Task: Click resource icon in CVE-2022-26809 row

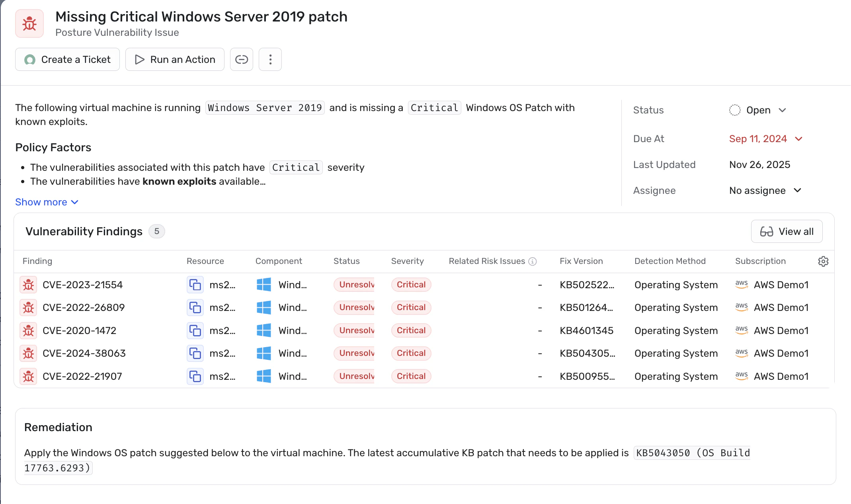Action: point(195,307)
